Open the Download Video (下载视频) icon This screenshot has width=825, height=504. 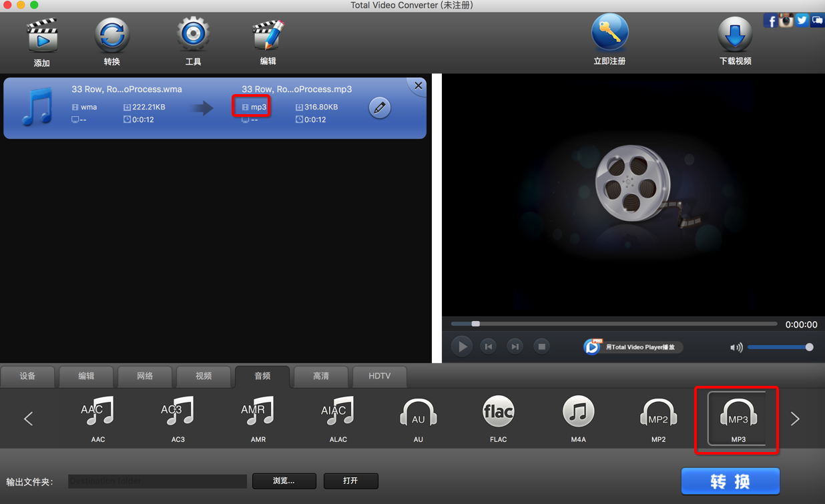[735, 35]
